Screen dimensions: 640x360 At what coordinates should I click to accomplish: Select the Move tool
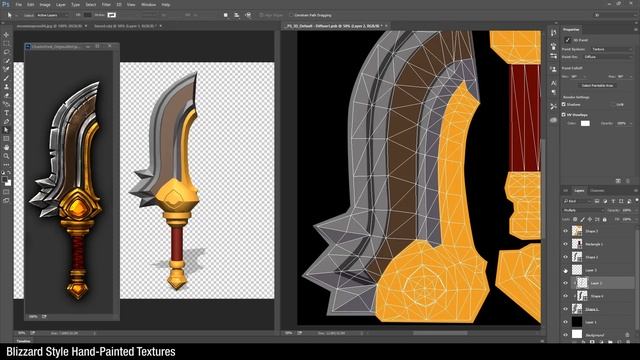6,35
